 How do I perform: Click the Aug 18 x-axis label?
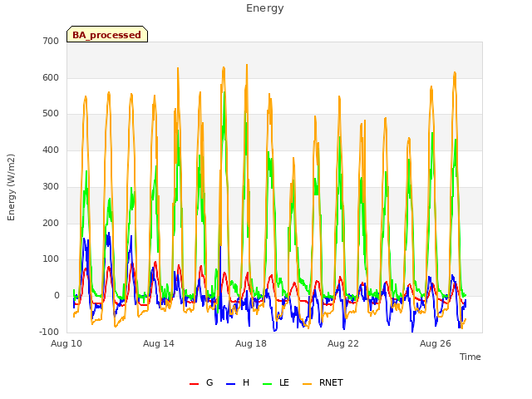[251, 343]
